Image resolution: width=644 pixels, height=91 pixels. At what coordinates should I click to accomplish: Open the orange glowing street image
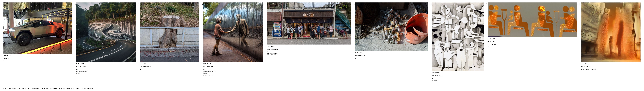click(x=610, y=32)
